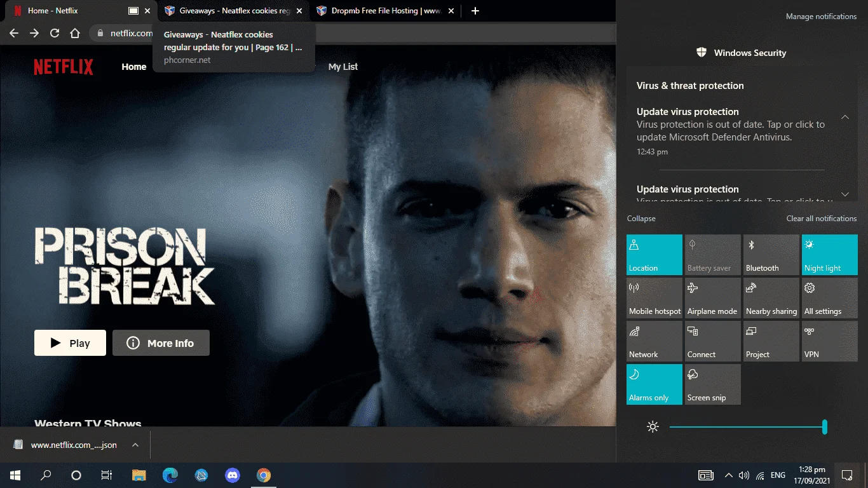Enable Mobile hotspot
Viewport: 868px width, 488px height.
tap(654, 298)
